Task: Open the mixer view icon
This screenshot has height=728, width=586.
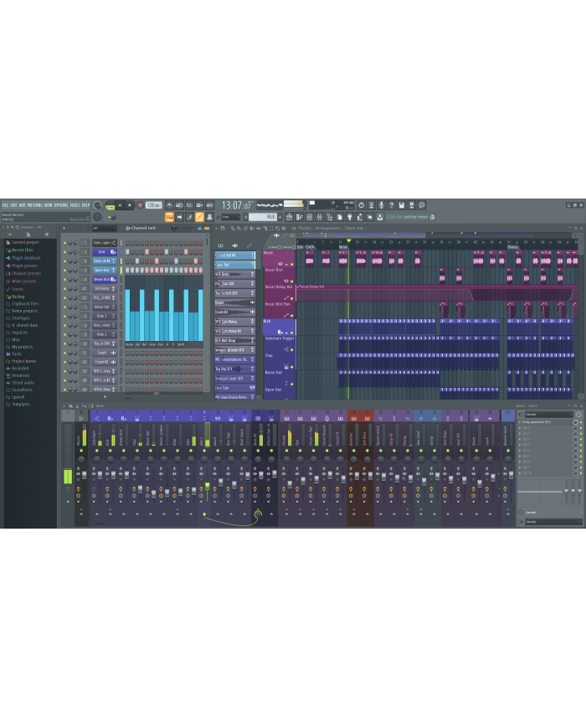Action: click(320, 217)
